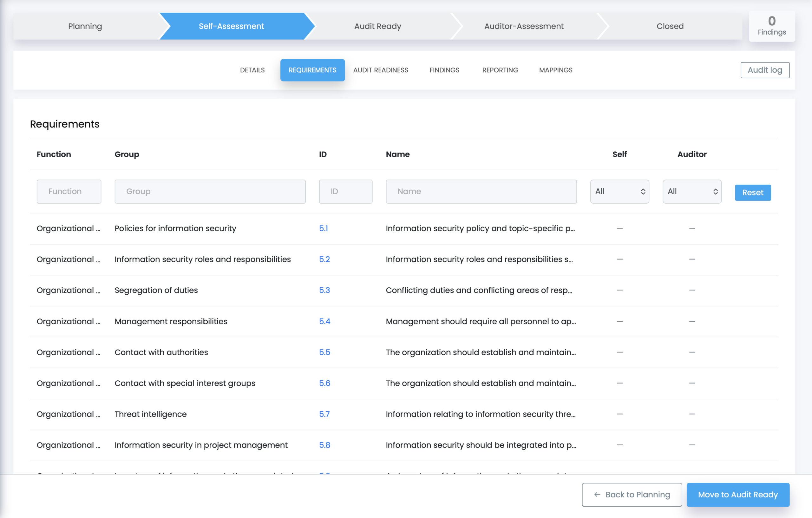Image resolution: width=812 pixels, height=518 pixels.
Task: Click 'Threat intelligence' group cell
Action: click(150, 414)
